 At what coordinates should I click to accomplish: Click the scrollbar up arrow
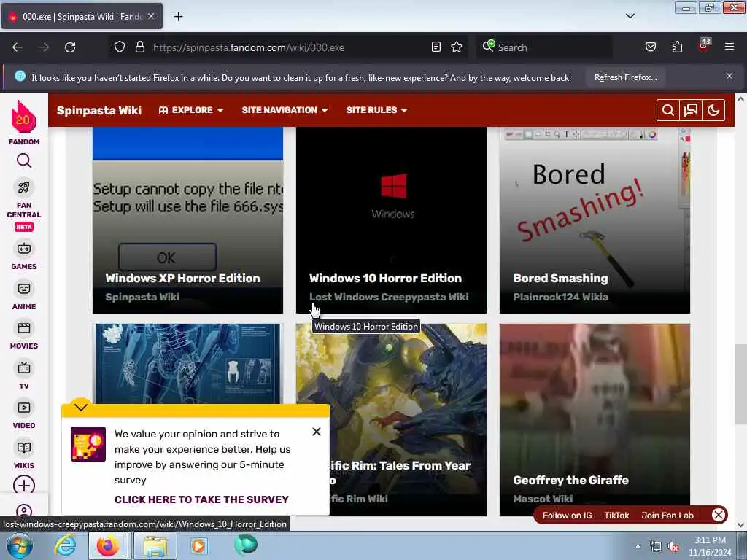(740, 99)
